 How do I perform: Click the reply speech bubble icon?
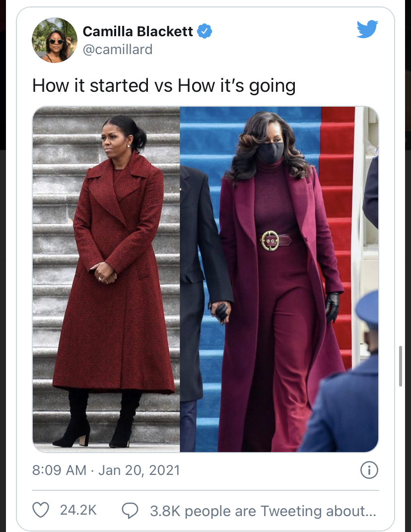[130, 510]
